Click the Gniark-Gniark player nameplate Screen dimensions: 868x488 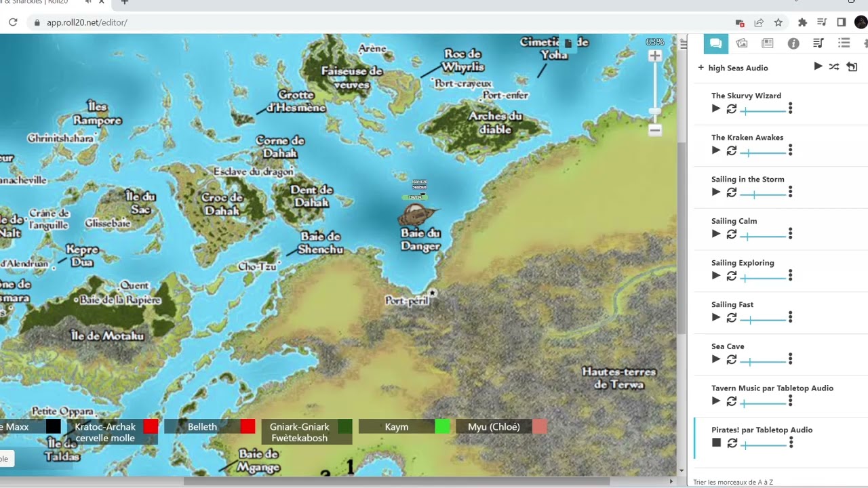(299, 432)
